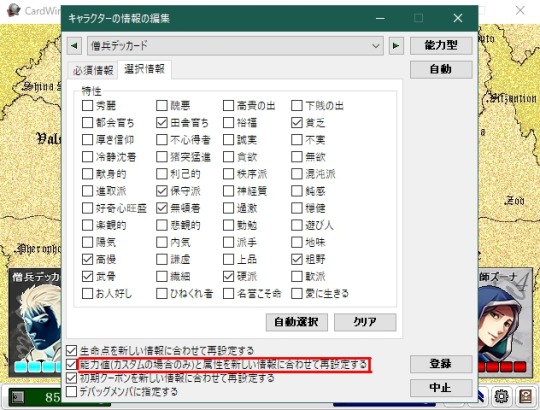The height and width of the screenshot is (410, 540).
Task: Click the クリア button
Action: (x=365, y=322)
